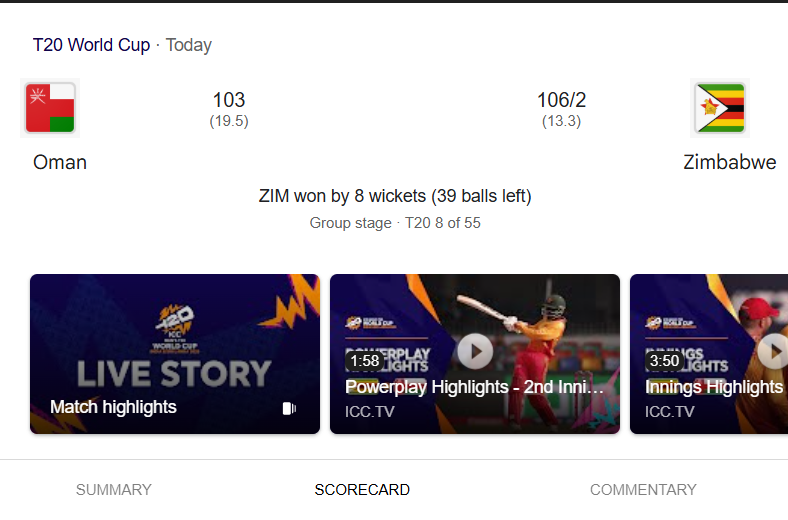Open the story icon on Match highlights

(289, 408)
